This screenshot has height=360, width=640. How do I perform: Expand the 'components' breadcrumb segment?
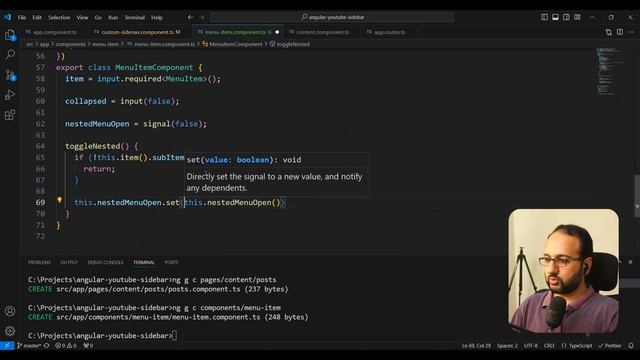point(70,44)
